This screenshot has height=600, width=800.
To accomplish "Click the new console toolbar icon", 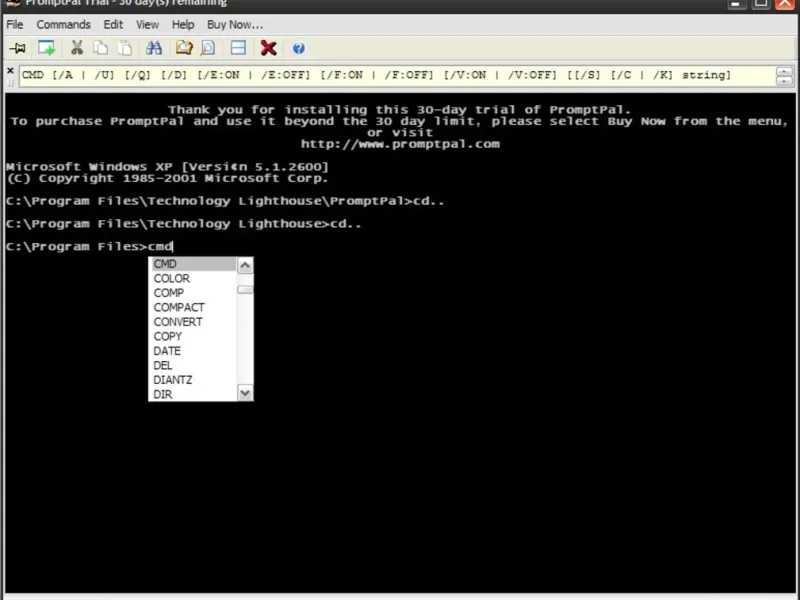I will [46, 48].
